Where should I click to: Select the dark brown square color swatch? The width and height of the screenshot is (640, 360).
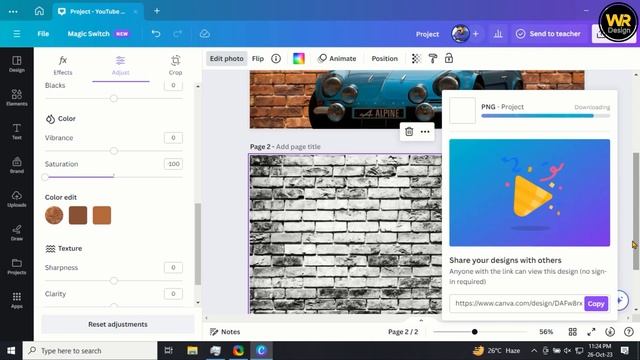78,215
